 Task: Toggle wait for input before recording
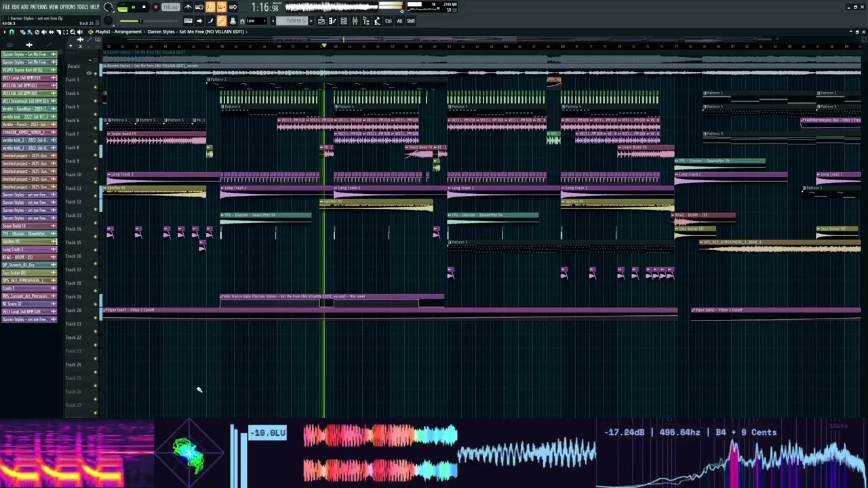click(199, 7)
